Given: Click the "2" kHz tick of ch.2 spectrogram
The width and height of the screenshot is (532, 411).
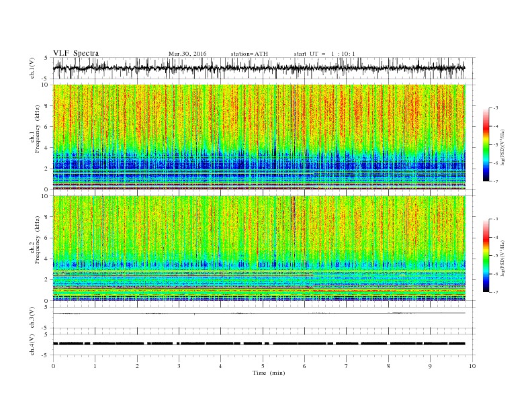Looking at the screenshot, I should click(x=47, y=280).
